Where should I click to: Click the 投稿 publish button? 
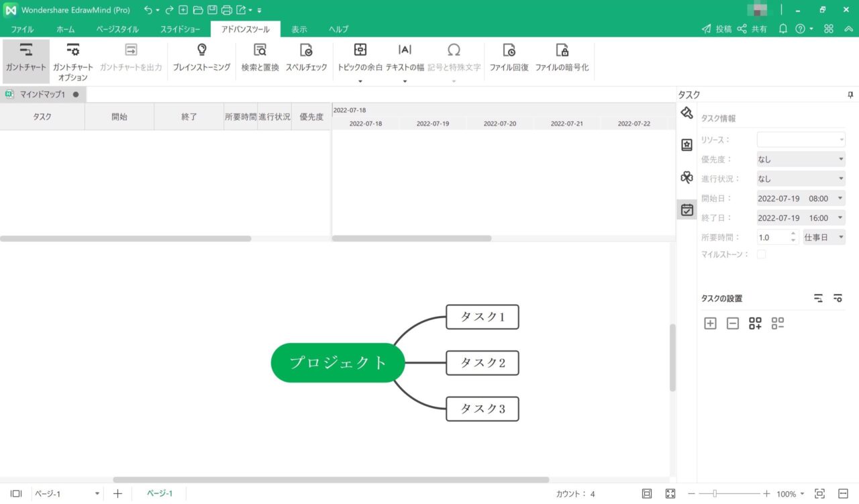tap(717, 29)
